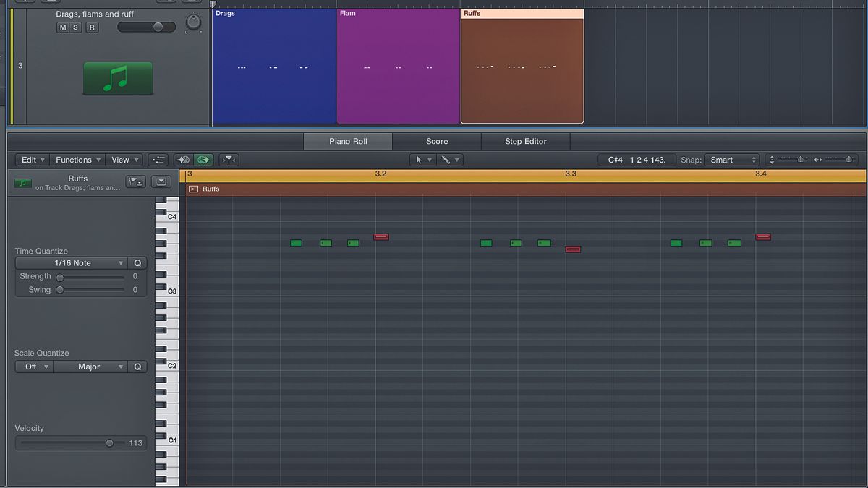This screenshot has width=868, height=488.
Task: Click the 3.2 ruler marker
Action: coord(380,174)
